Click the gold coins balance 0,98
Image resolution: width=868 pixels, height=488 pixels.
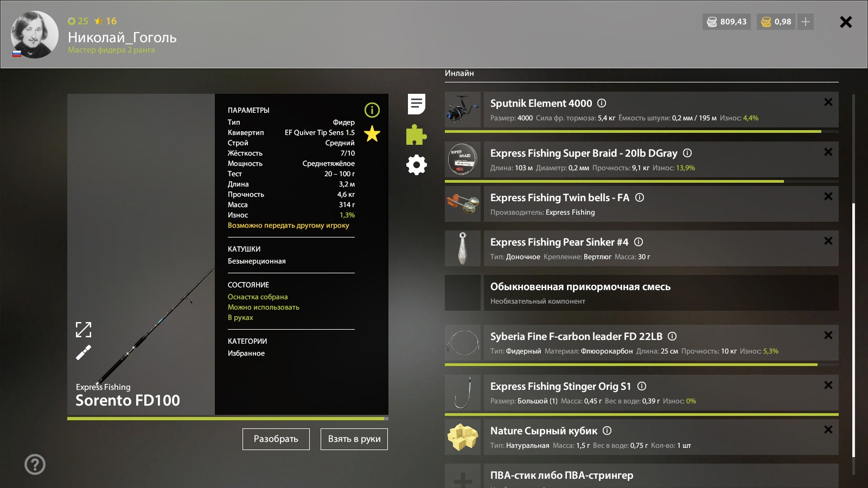point(776,22)
